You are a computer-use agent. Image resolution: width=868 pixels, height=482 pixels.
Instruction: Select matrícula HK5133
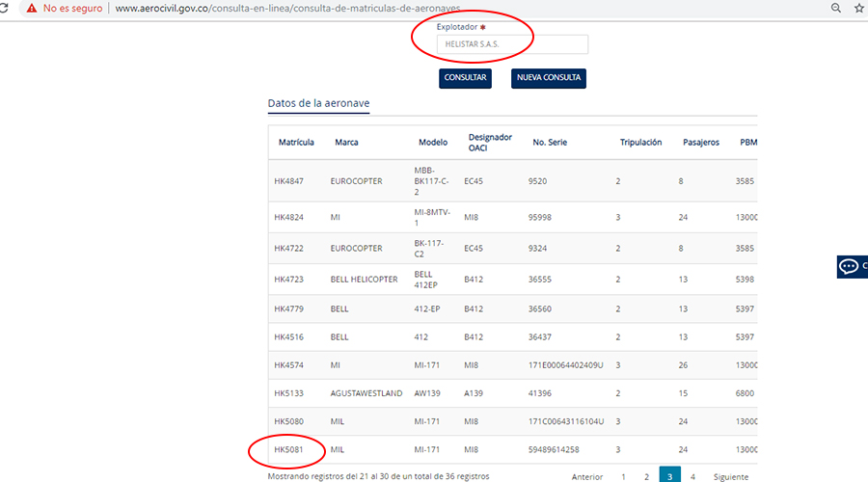click(x=289, y=393)
